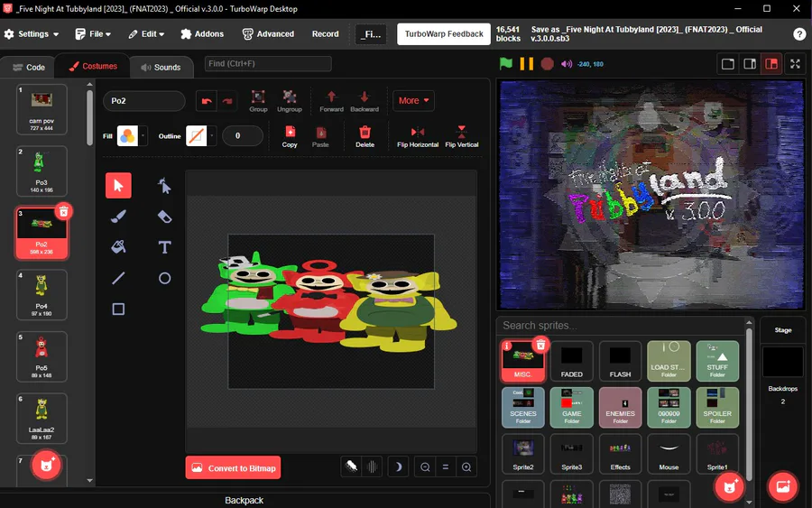Screen dimensions: 812x508
Task: Choose the Eraser tool
Action: click(164, 217)
